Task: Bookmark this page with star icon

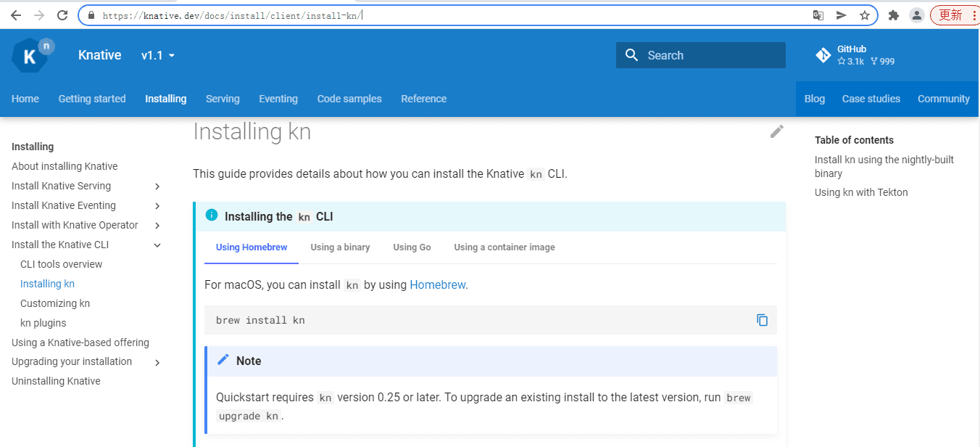Action: pos(865,15)
